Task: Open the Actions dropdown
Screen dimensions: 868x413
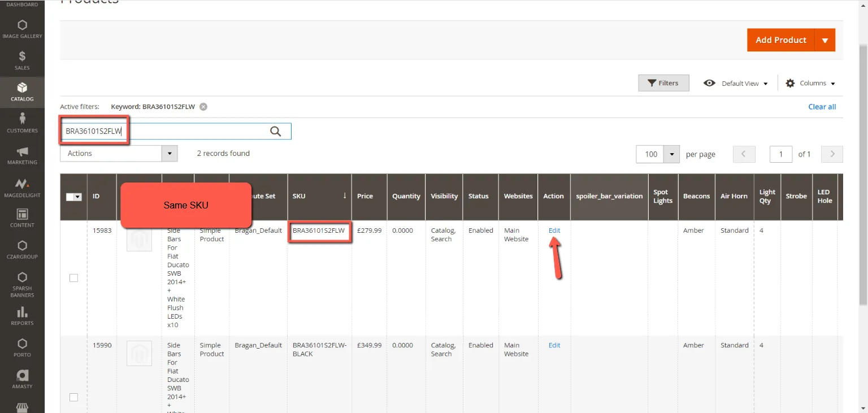Action: [x=119, y=154]
